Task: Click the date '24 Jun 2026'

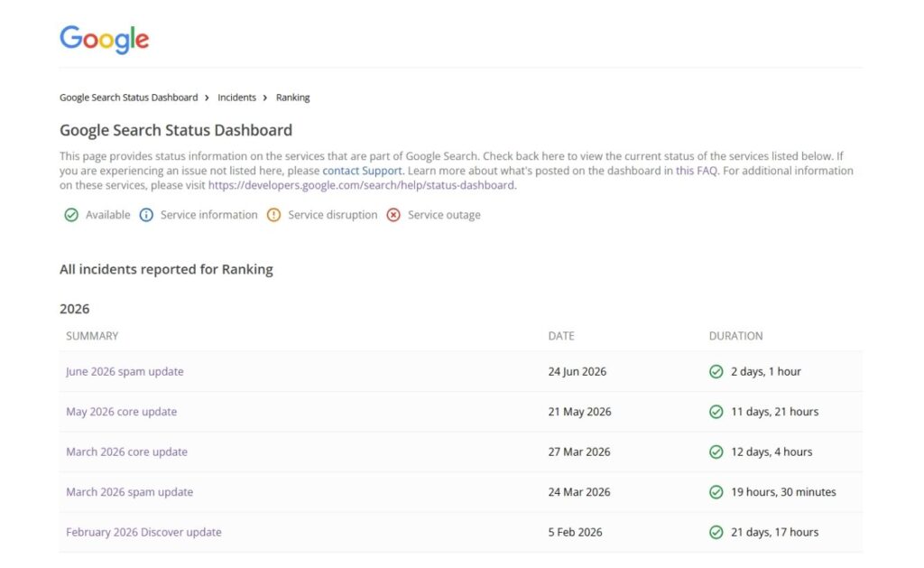Action: tap(577, 371)
